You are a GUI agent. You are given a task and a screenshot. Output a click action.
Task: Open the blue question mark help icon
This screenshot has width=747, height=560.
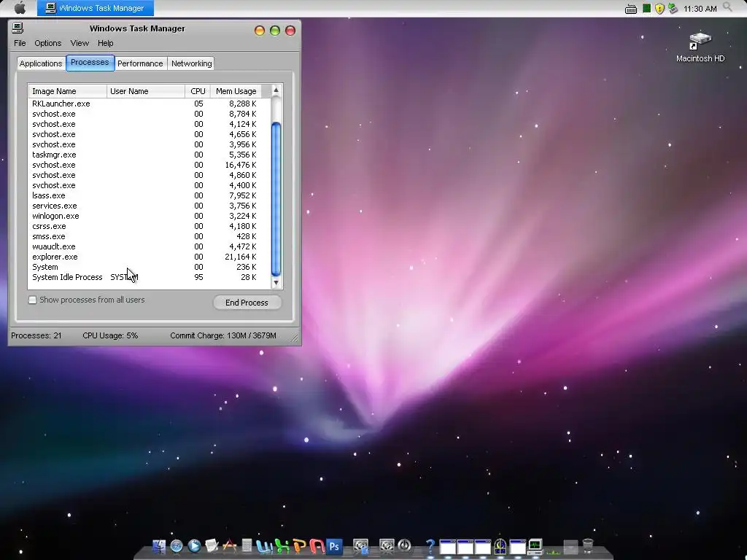point(430,546)
